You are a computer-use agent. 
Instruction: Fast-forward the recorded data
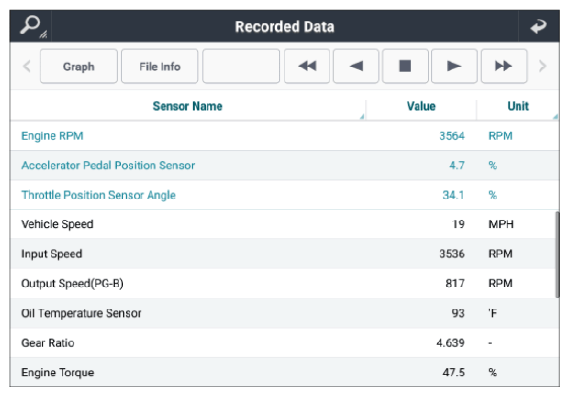(x=504, y=66)
